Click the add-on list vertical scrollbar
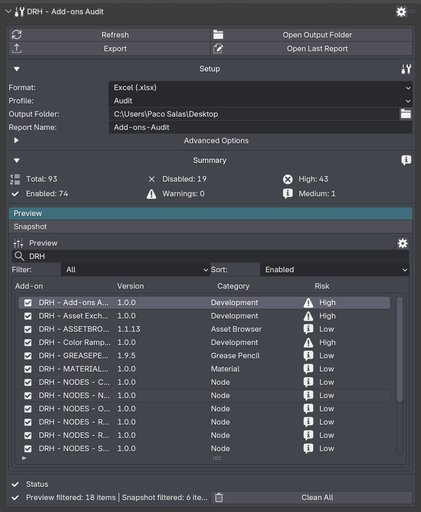This screenshot has height=512, width=421. pyautogui.click(x=399, y=349)
